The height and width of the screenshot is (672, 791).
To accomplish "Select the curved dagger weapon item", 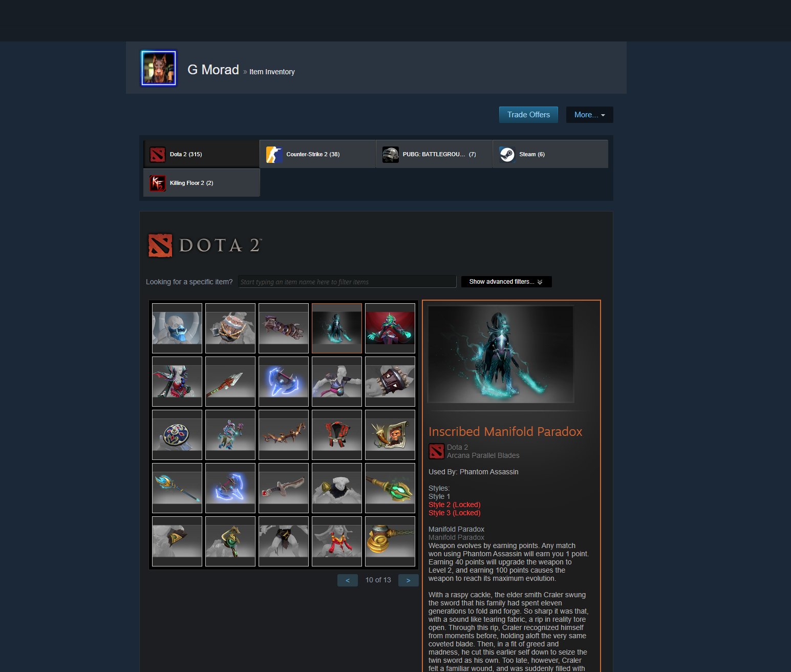I will point(284,488).
